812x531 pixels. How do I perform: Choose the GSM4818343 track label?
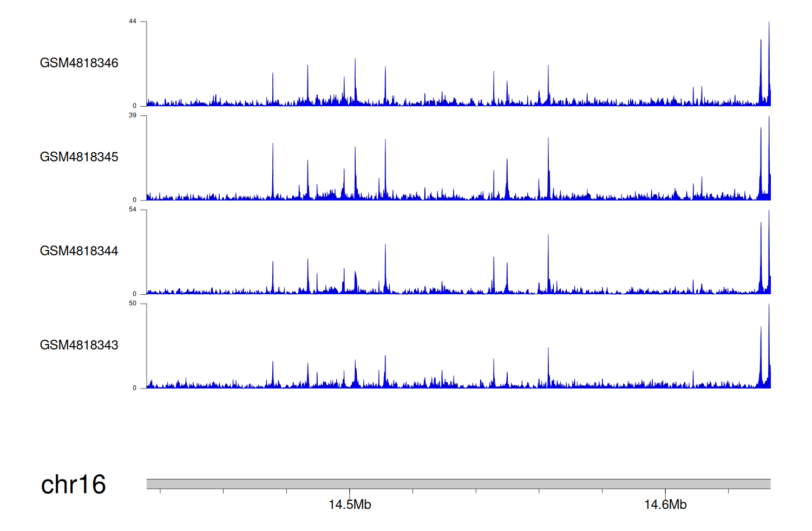(79, 345)
